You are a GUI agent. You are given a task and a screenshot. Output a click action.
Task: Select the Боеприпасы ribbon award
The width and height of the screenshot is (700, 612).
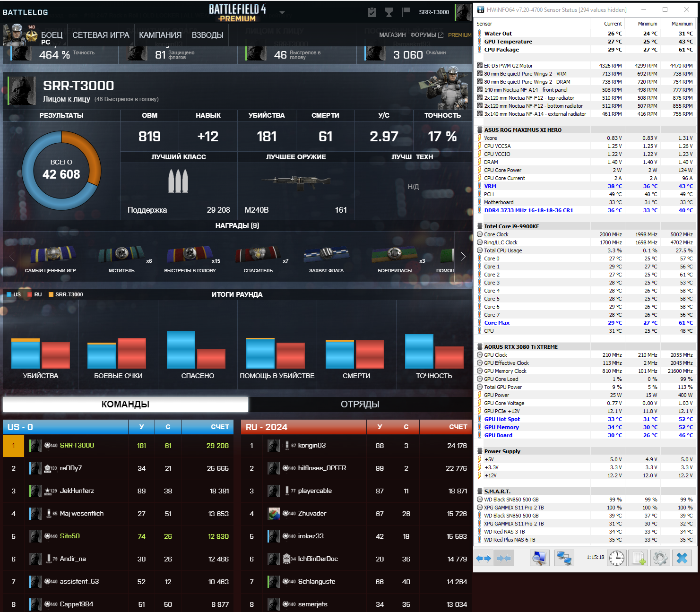coord(395,254)
